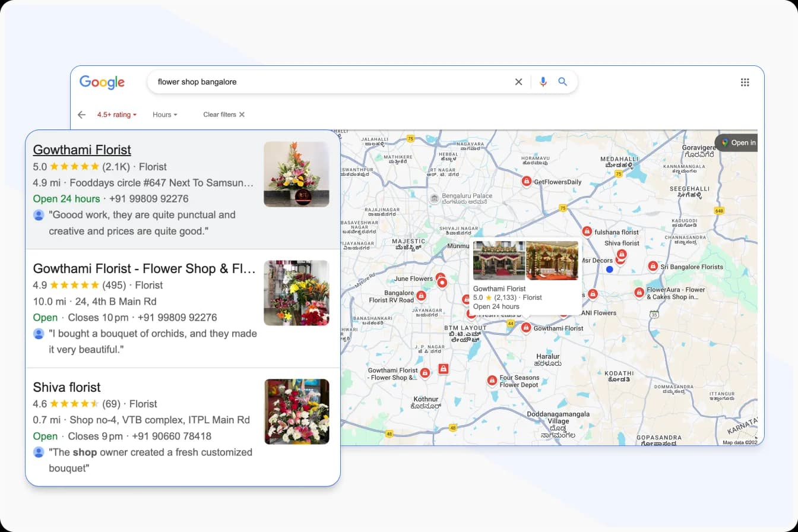Click 'Open 24 hours' text in the map popup

[496, 306]
